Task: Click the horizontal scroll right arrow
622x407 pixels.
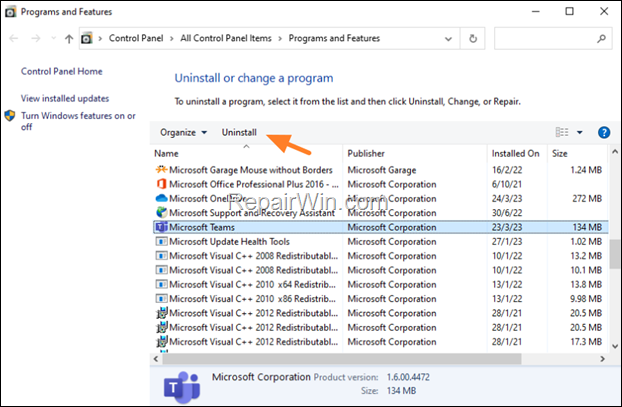Action: click(x=602, y=359)
